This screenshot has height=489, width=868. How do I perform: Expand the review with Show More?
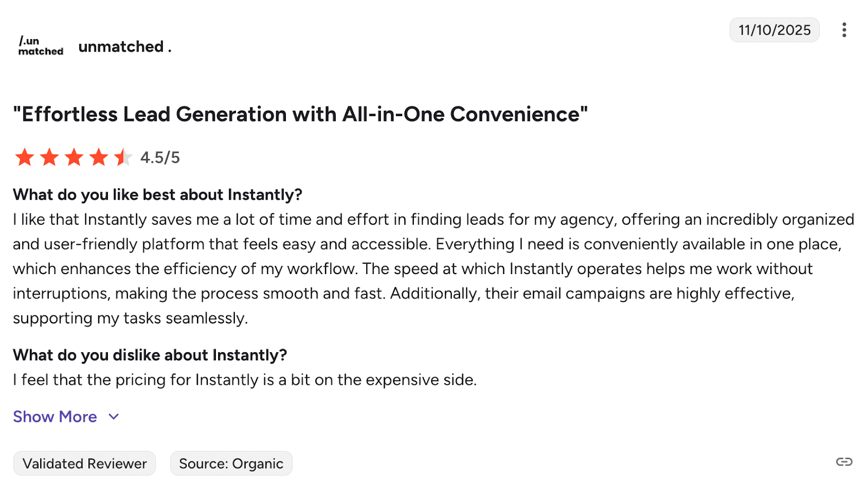point(55,417)
